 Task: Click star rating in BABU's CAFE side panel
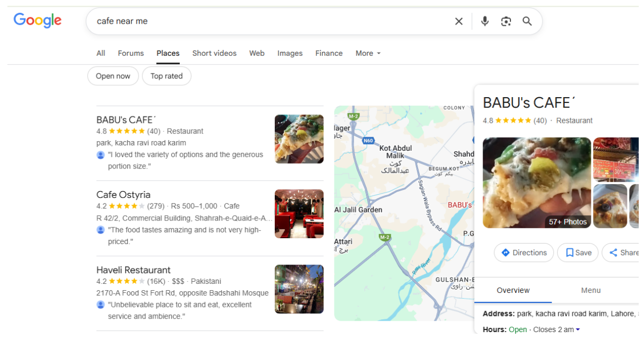(513, 121)
